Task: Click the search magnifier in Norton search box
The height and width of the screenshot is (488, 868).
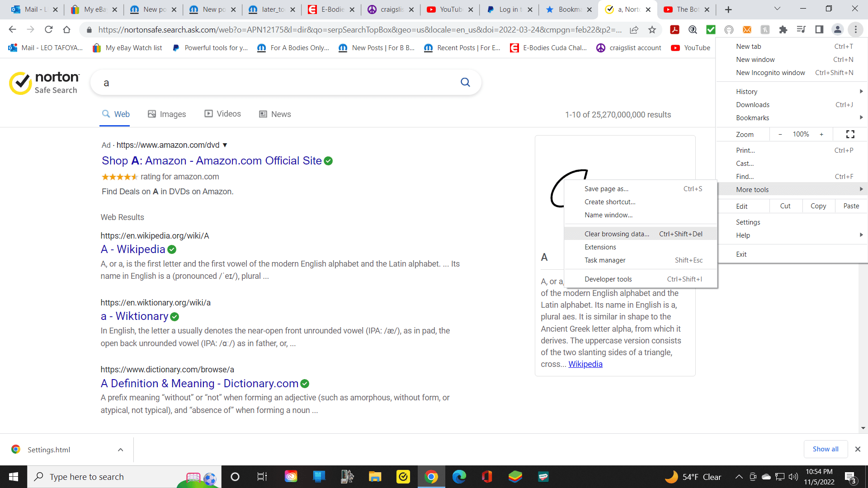Action: point(465,82)
